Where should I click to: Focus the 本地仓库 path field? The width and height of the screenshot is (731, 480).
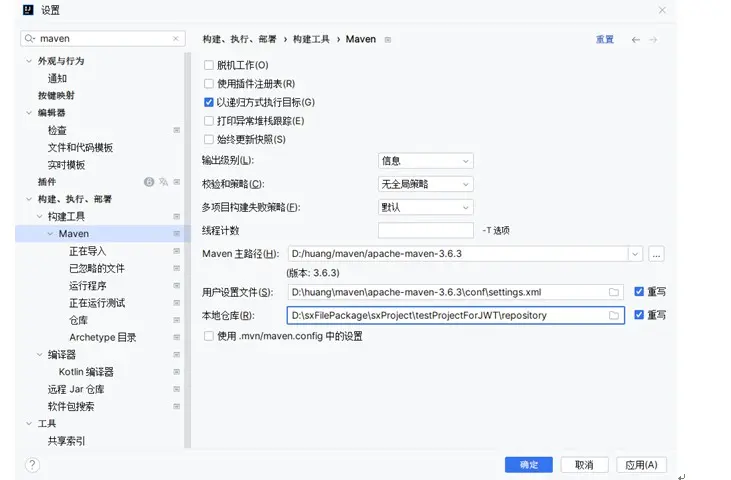point(455,315)
